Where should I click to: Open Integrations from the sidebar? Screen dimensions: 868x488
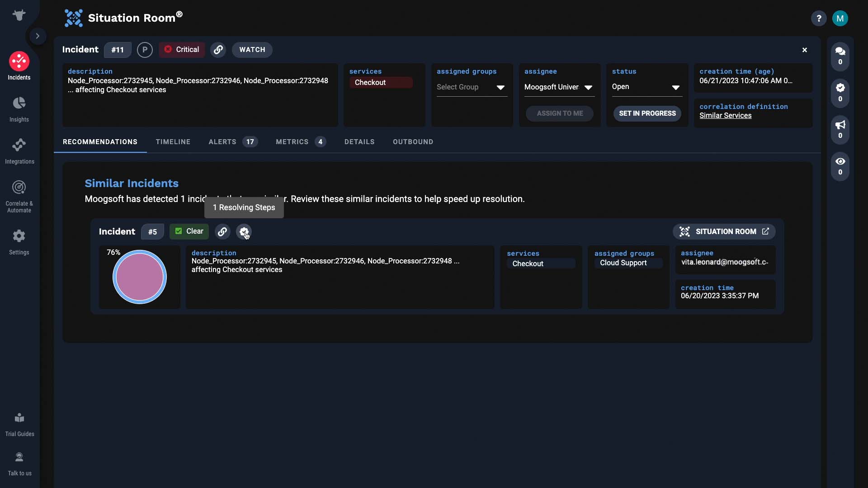[x=19, y=151]
